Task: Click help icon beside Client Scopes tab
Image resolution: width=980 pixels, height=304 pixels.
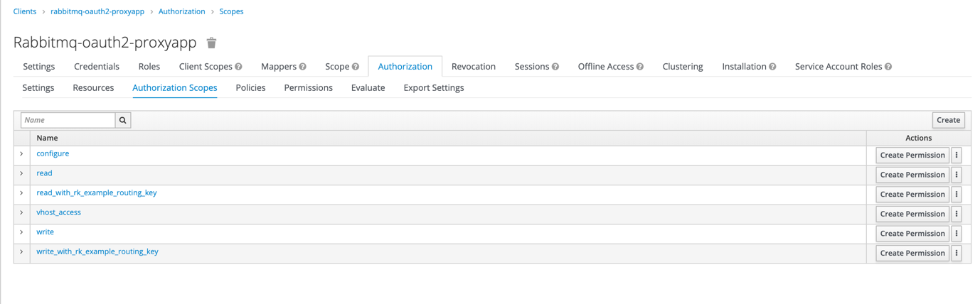Action: click(x=239, y=67)
